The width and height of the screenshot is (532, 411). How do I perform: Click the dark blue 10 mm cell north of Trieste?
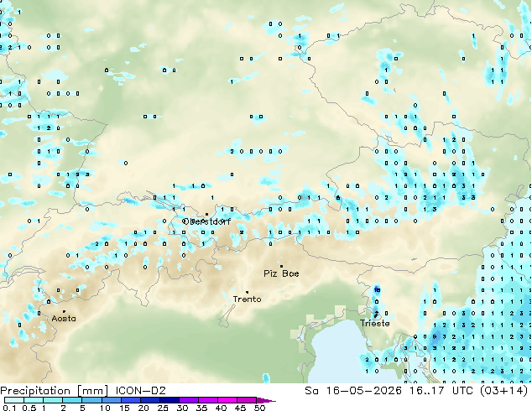(377, 289)
